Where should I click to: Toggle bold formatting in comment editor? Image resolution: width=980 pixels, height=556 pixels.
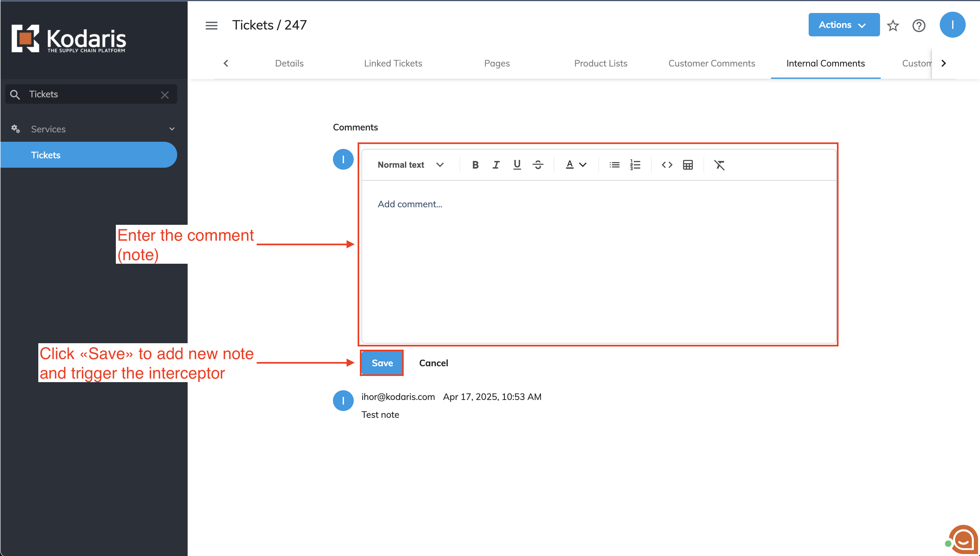475,165
